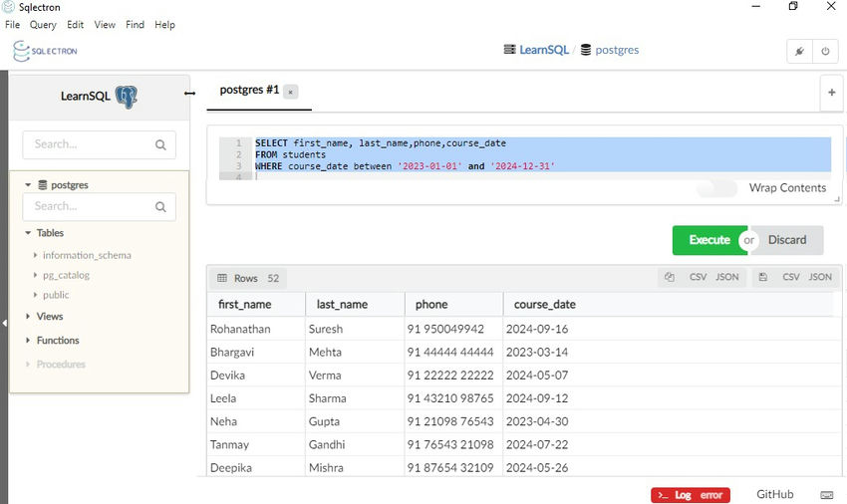
Task: Copy results as JSON to clipboard
Action: [727, 277]
